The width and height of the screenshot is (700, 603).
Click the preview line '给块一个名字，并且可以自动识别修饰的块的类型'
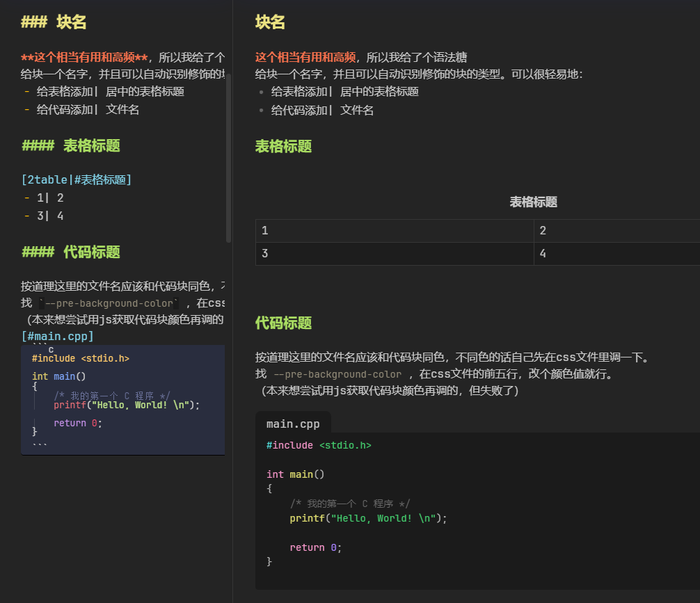coord(377,74)
